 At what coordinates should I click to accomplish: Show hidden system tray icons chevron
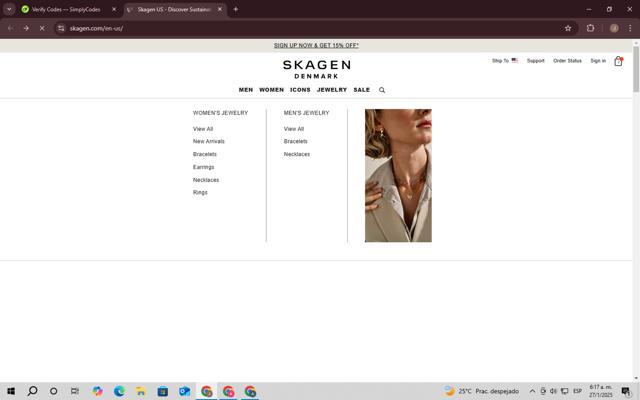(x=532, y=391)
